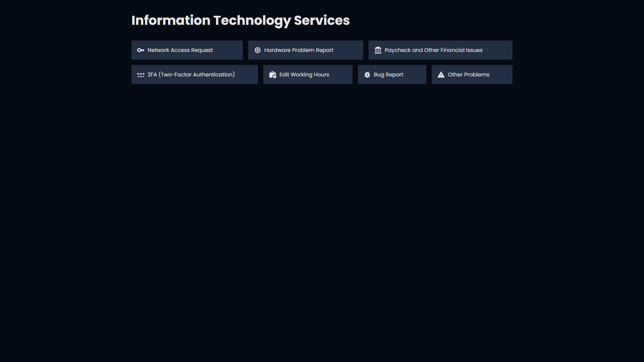Click the bank building icon for Paycheck
644x362 pixels.
pos(378,50)
